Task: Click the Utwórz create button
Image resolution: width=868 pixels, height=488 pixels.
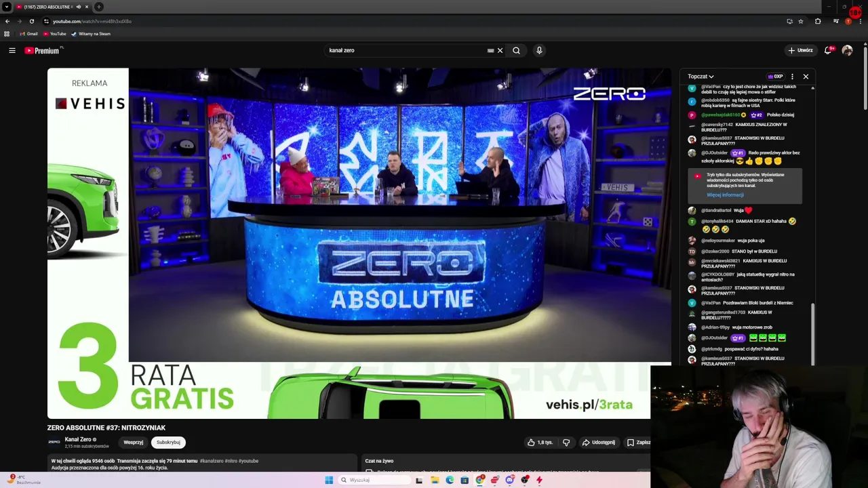Action: tap(800, 50)
